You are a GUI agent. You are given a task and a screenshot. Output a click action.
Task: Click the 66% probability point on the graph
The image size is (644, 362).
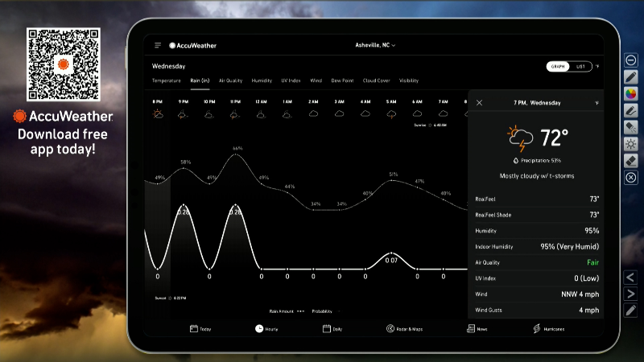point(236,154)
